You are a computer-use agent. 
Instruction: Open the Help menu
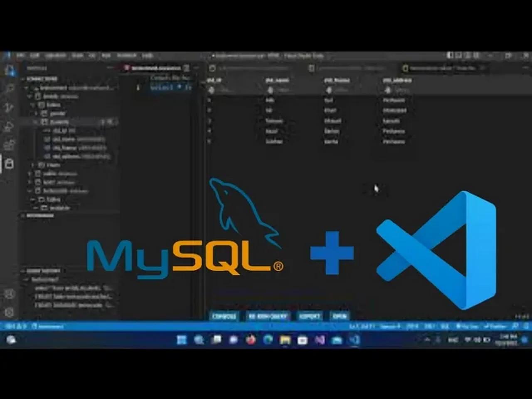(x=148, y=55)
